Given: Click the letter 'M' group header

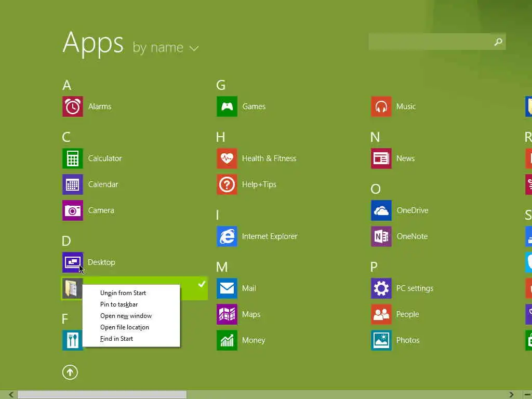Looking at the screenshot, I should [222, 267].
